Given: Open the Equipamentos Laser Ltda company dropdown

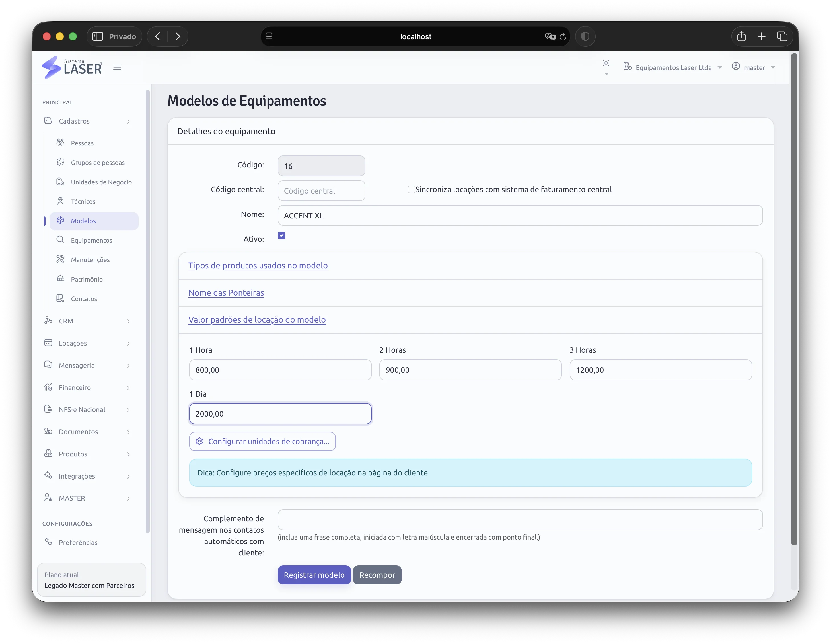Looking at the screenshot, I should click(x=672, y=67).
